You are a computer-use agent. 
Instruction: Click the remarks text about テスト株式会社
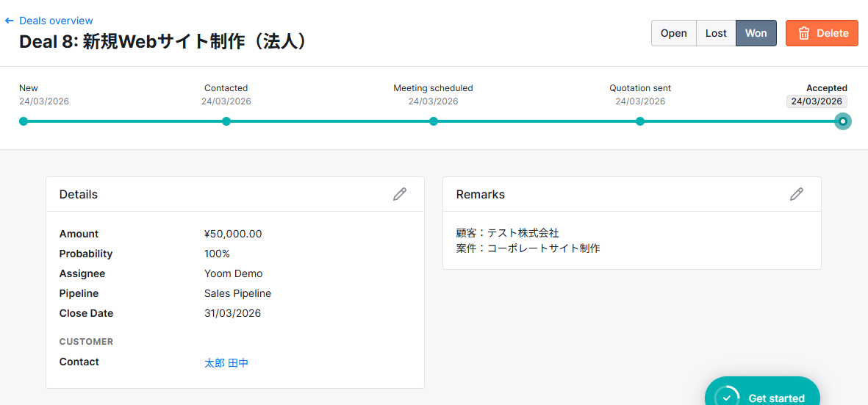[x=508, y=233]
